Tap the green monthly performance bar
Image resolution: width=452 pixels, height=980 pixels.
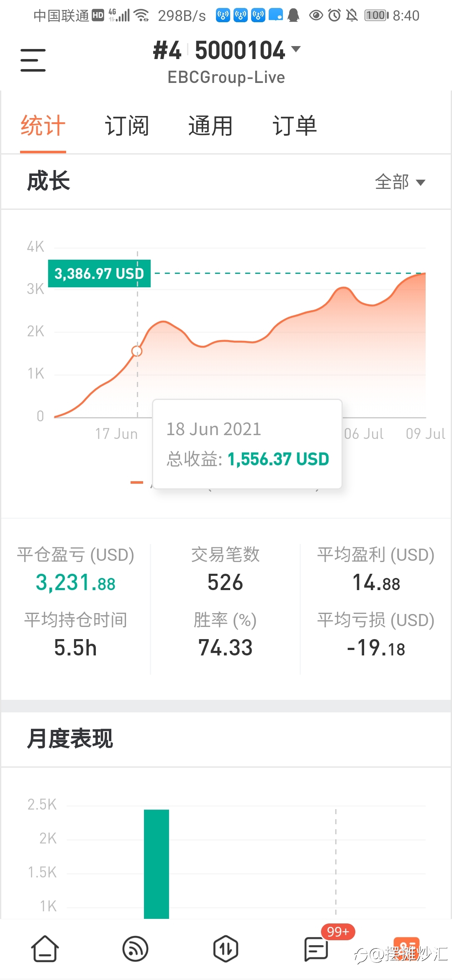click(157, 864)
